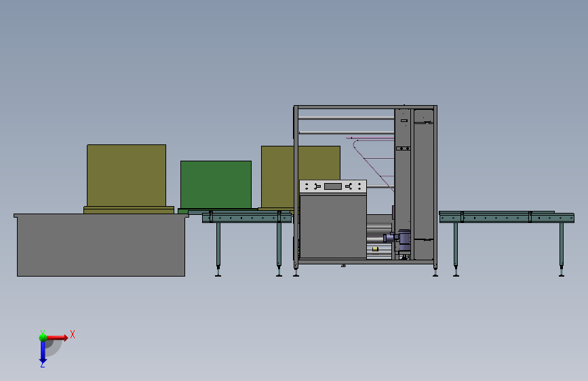This screenshot has height=381, width=588.
Task: Select the left roller conveyor rail
Action: click(x=247, y=217)
